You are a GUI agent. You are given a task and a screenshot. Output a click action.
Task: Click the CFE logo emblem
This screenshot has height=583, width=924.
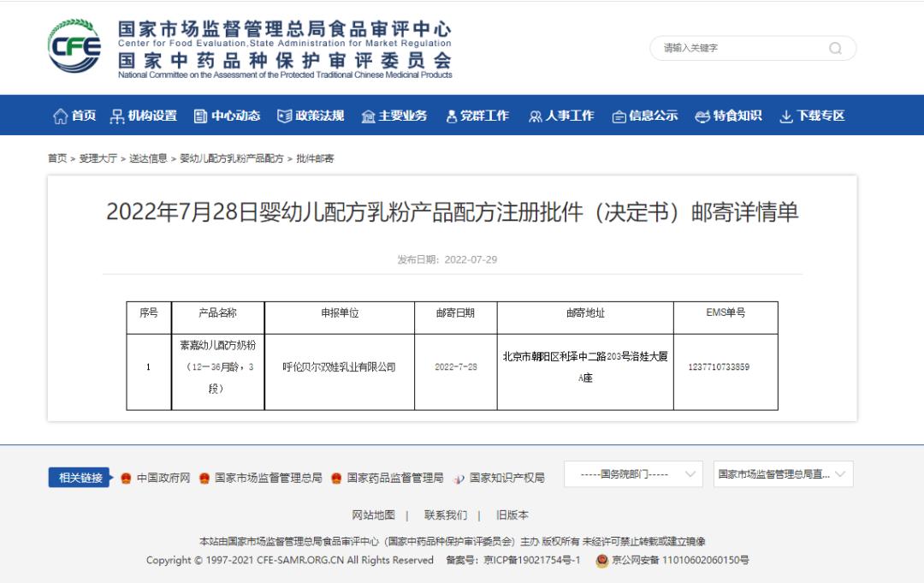click(x=73, y=47)
